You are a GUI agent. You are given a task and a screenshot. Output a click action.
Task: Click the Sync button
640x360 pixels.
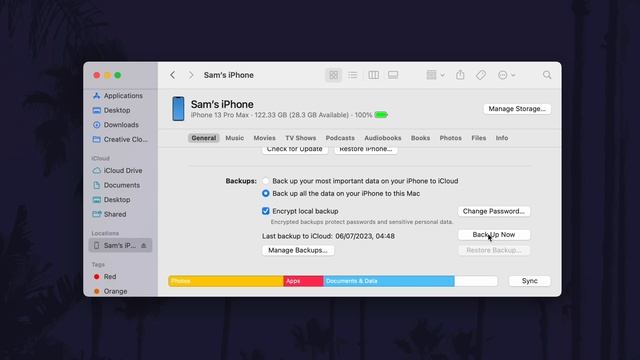coord(529,281)
